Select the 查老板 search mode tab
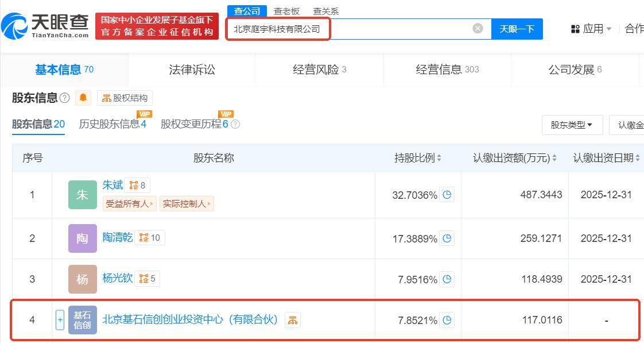 [x=286, y=11]
